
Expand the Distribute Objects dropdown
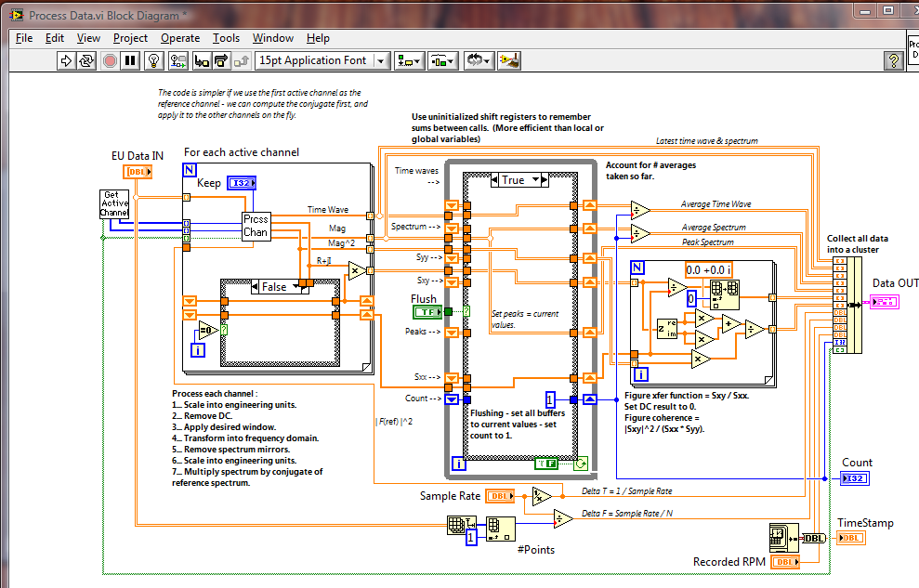click(x=442, y=60)
